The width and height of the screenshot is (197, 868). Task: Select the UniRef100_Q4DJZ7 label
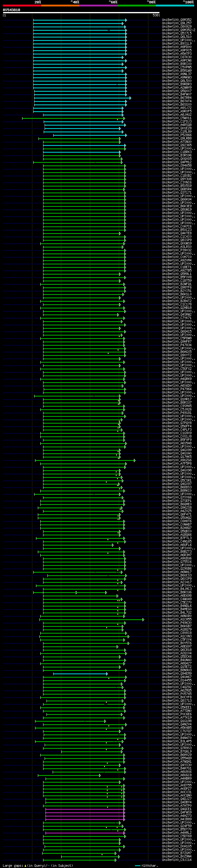coord(177,799)
